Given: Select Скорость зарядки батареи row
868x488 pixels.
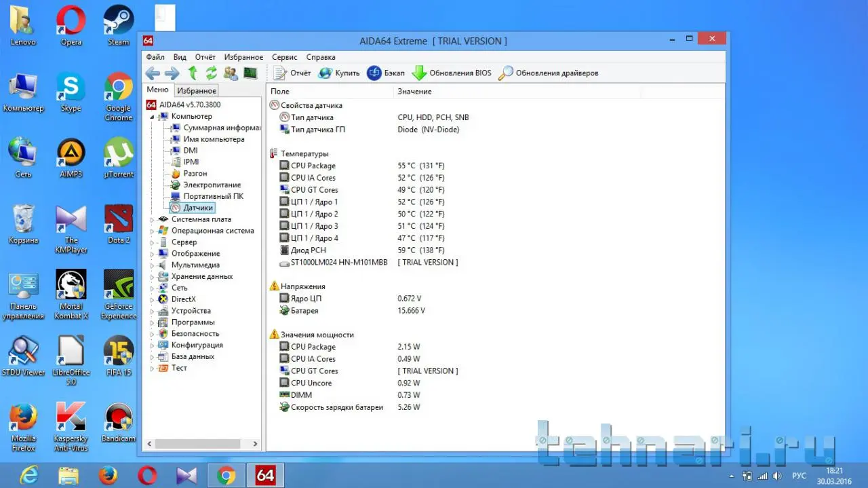Looking at the screenshot, I should [350, 407].
